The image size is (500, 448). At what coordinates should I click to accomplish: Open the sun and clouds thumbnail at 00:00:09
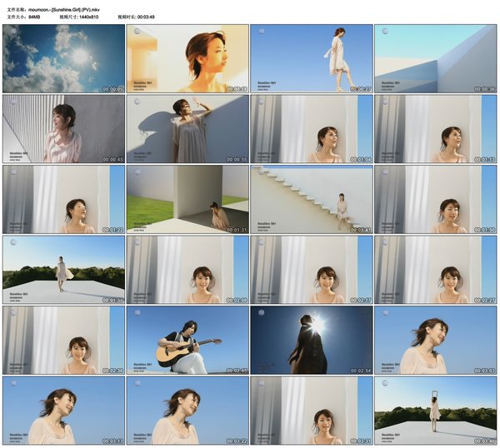point(64,58)
